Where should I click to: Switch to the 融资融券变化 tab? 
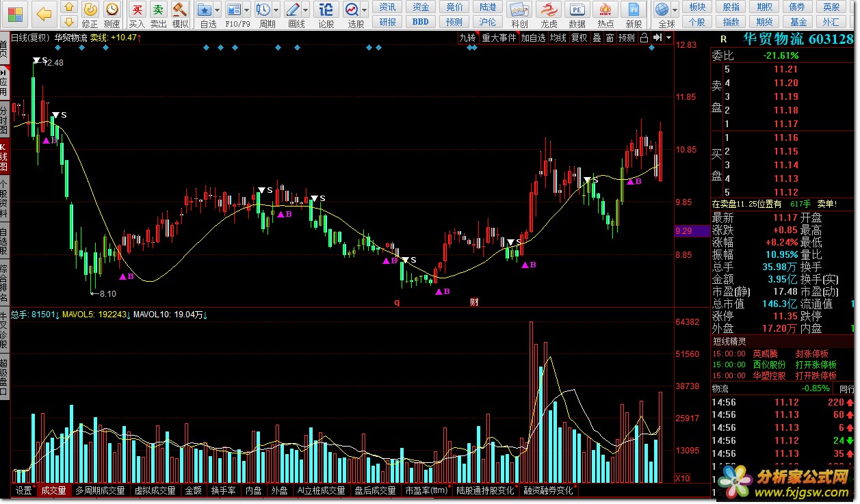[x=549, y=490]
